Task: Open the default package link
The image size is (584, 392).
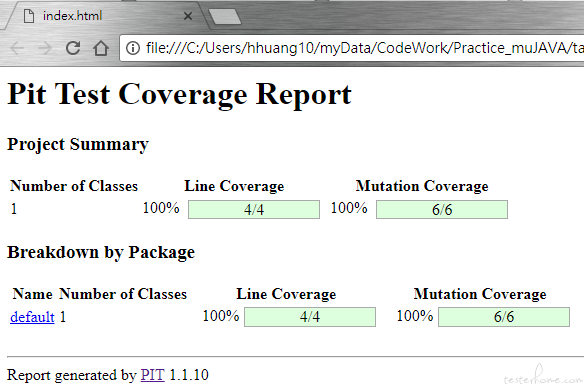Action: tap(32, 317)
